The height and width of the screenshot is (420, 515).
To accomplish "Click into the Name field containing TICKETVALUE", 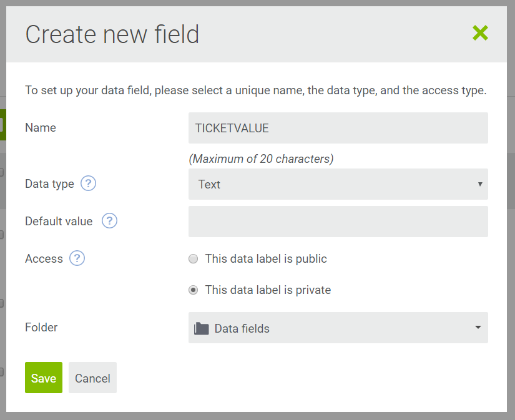I will pos(338,128).
